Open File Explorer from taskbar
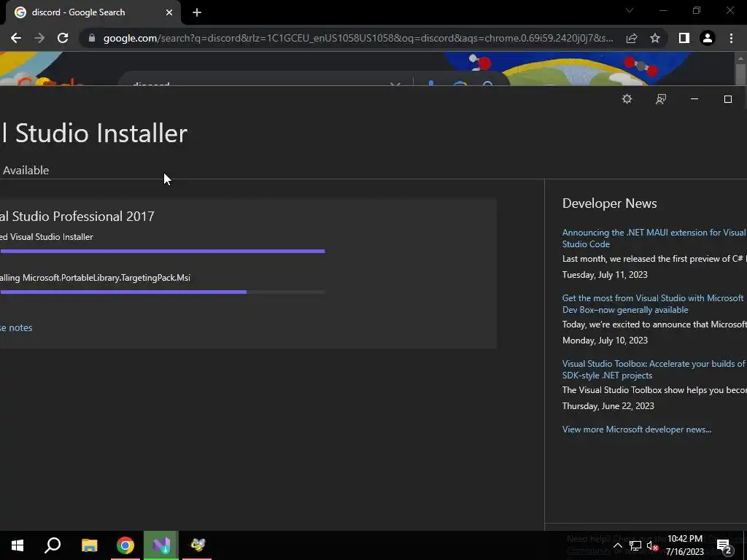The height and width of the screenshot is (560, 747). click(x=89, y=545)
